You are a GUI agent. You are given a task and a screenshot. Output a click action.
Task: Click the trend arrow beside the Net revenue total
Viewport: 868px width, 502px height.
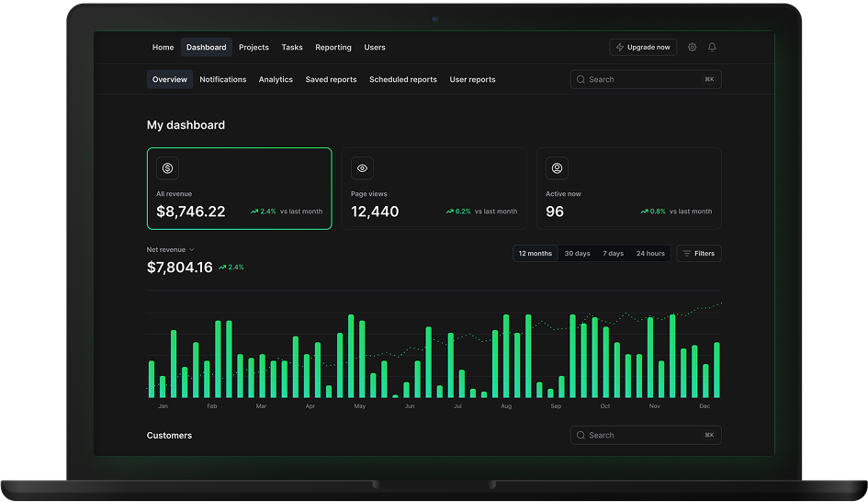[x=222, y=267]
